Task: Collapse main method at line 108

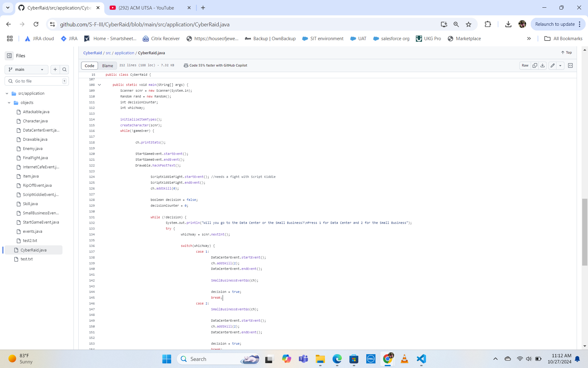Action: (x=100, y=85)
